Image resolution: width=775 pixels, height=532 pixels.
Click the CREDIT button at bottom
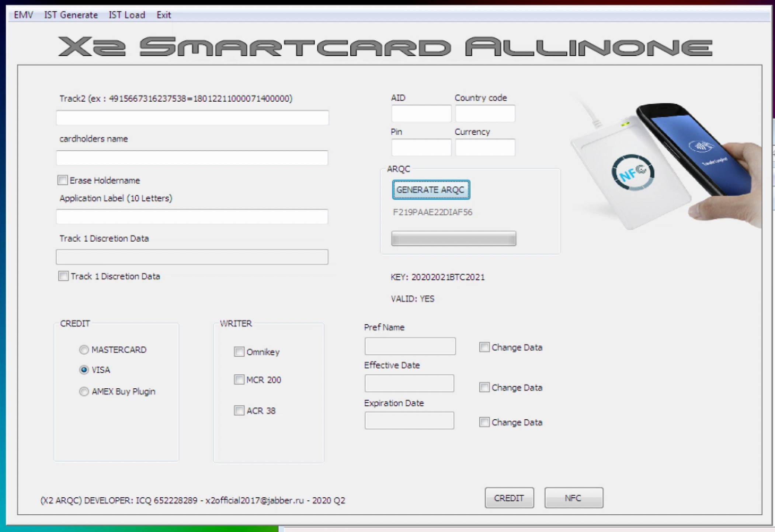(x=509, y=498)
